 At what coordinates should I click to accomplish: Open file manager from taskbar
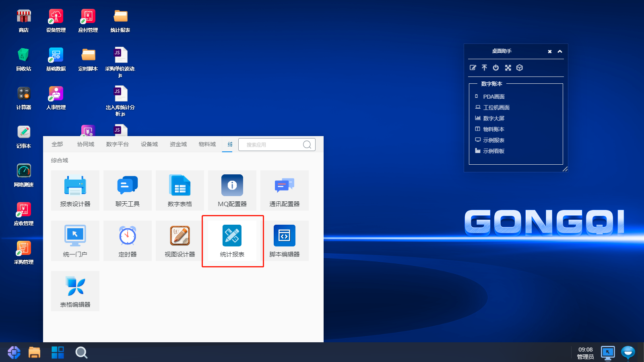coord(35,352)
